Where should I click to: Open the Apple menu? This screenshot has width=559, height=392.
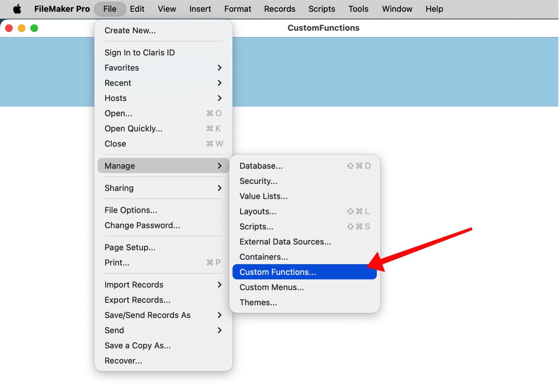pos(17,9)
